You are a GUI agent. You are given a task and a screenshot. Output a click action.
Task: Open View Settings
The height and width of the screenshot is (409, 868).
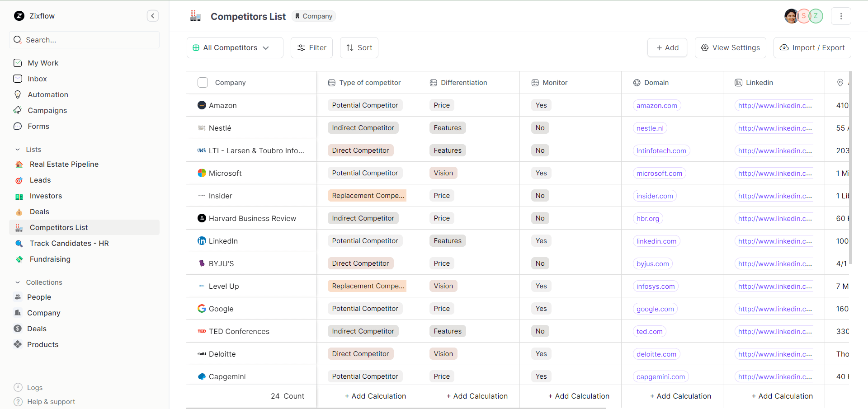click(x=730, y=47)
